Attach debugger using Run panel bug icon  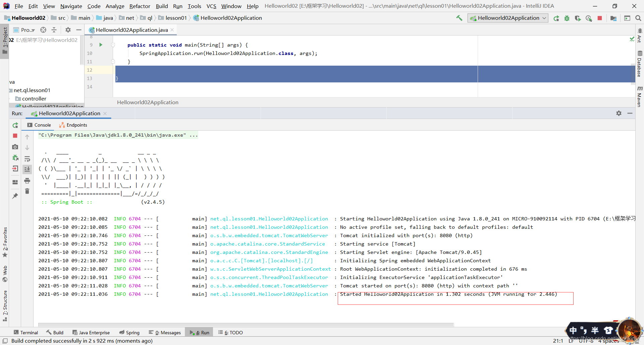(15, 157)
